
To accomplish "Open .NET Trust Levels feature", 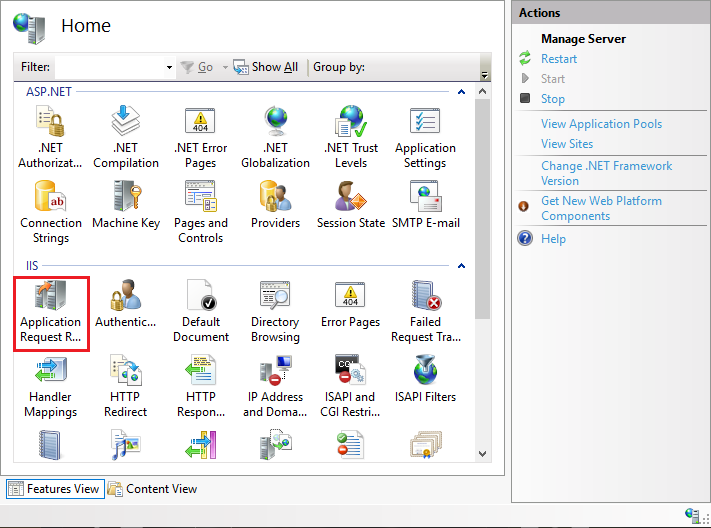I will click(x=351, y=137).
